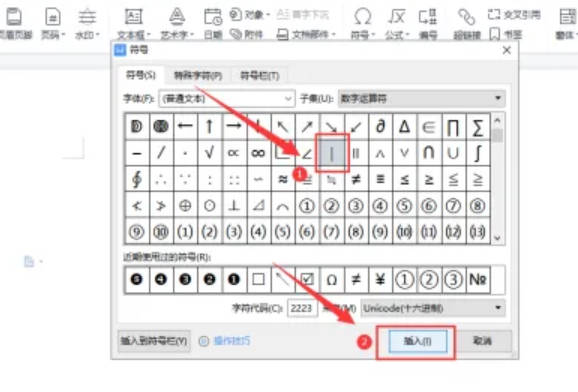
Task: Select the perpendicular ⊥ symbol
Action: click(234, 205)
